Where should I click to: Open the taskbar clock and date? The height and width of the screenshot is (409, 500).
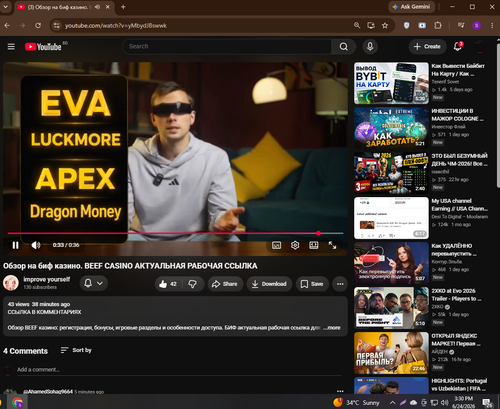(x=464, y=402)
